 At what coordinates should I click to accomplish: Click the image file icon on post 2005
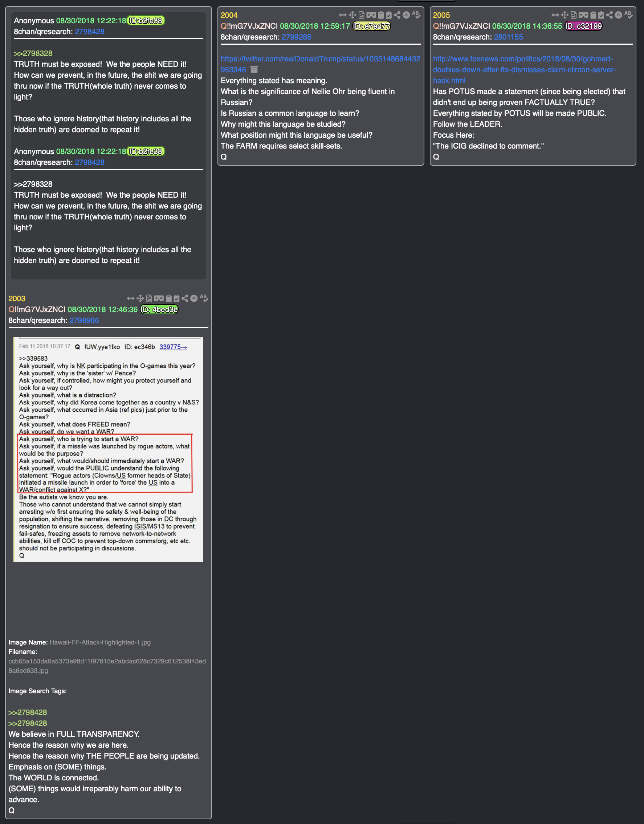pos(574,15)
